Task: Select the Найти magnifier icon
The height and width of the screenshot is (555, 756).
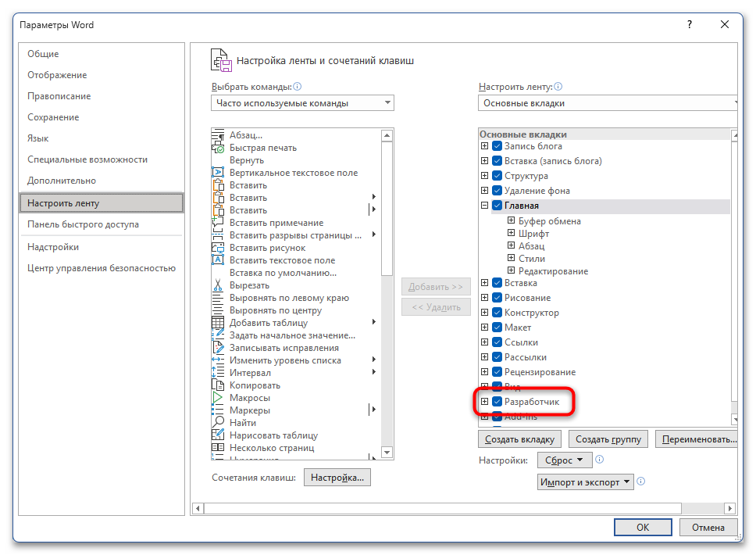Action: (218, 423)
